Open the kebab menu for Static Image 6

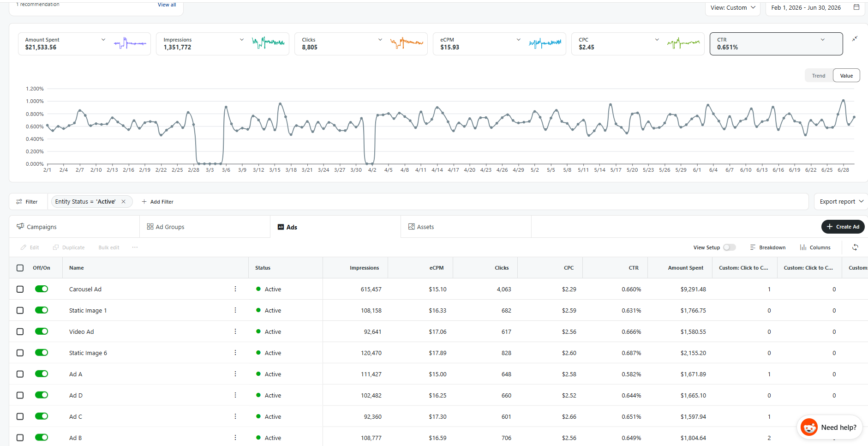point(235,353)
